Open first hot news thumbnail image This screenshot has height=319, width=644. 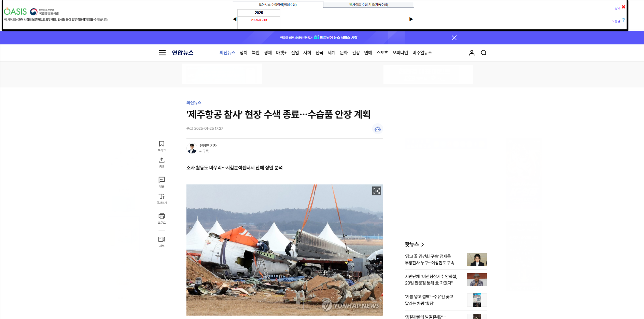[x=477, y=260]
